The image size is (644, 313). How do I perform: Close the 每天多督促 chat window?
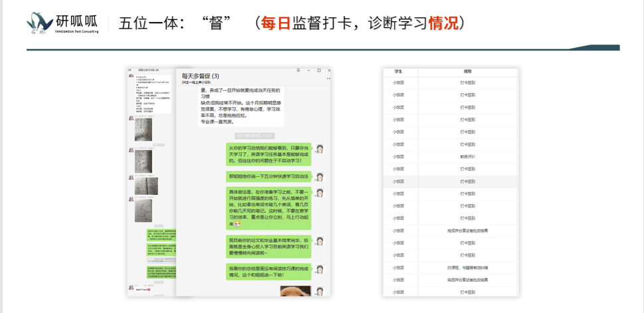coord(328,70)
